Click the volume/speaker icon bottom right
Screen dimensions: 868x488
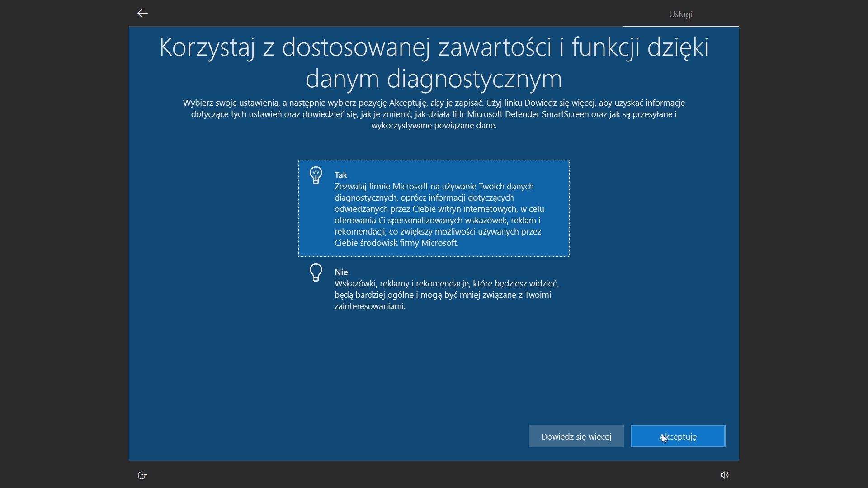point(724,475)
